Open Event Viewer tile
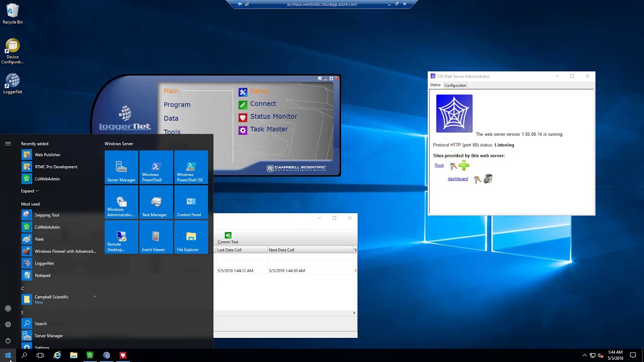This screenshot has height=362, width=644. click(x=156, y=237)
